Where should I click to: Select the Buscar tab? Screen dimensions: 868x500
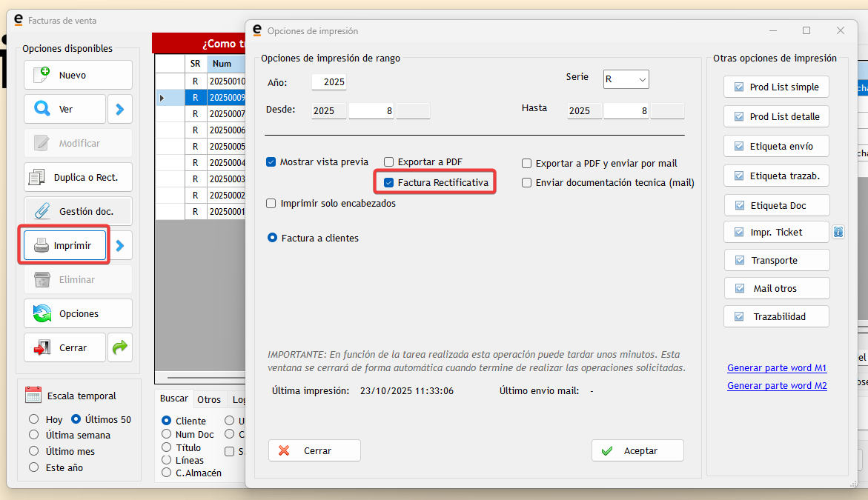coord(174,399)
